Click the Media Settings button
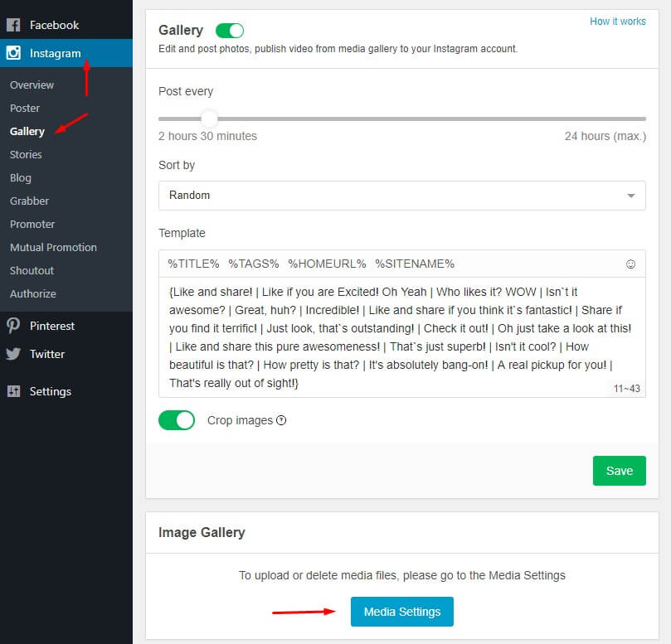 click(401, 612)
